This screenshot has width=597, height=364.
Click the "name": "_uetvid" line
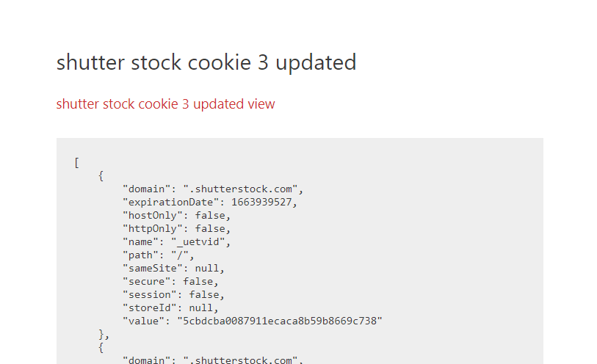[177, 242]
